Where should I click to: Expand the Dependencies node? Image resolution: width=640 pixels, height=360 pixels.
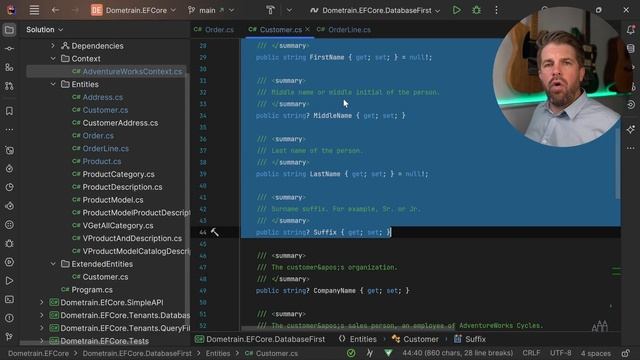pos(53,46)
